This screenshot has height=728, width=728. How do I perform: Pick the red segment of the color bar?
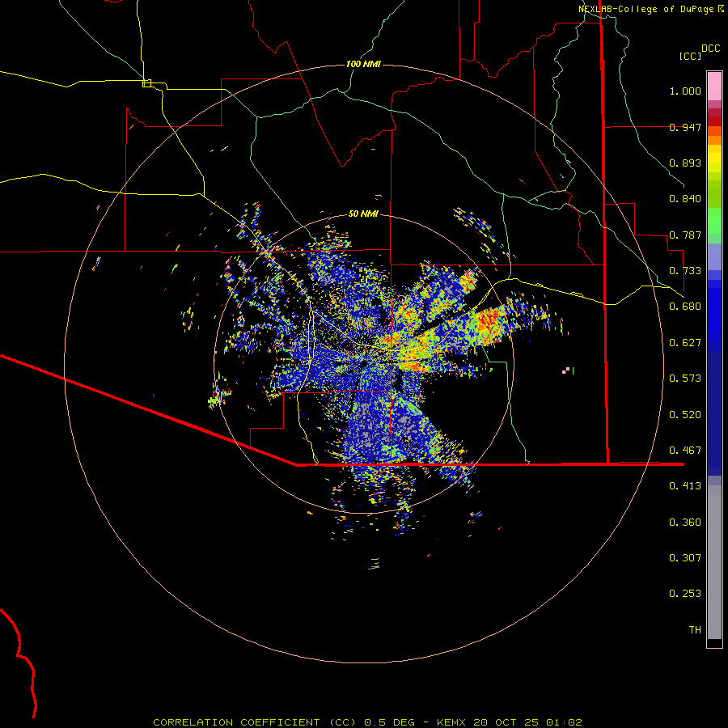click(714, 121)
